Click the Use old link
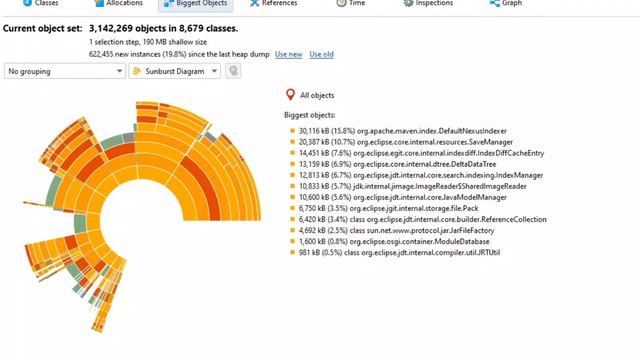 point(321,54)
